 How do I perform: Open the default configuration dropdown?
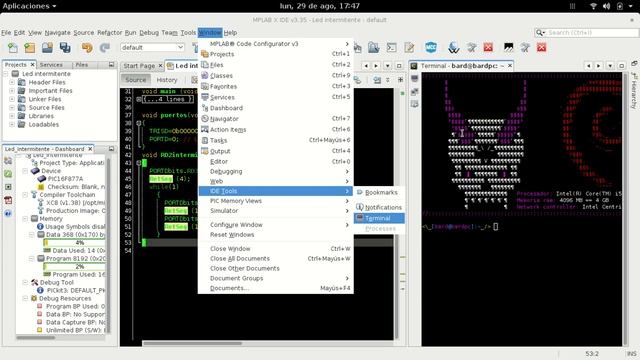pos(152,47)
